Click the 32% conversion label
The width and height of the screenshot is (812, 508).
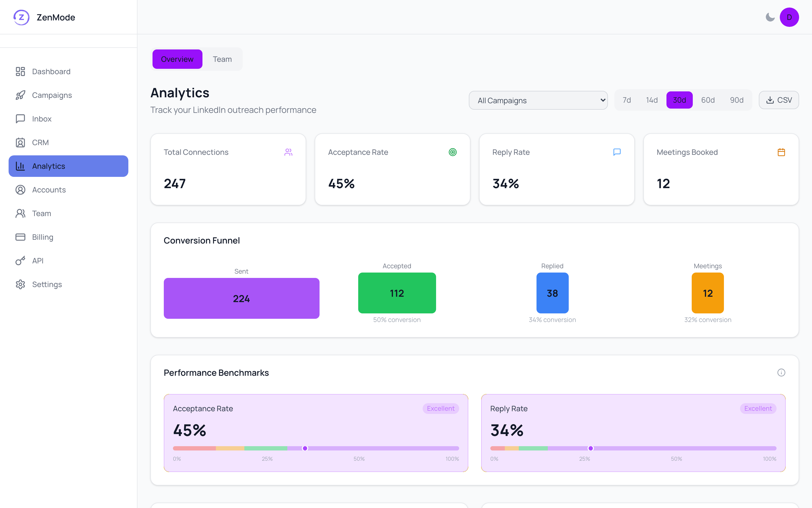708,320
